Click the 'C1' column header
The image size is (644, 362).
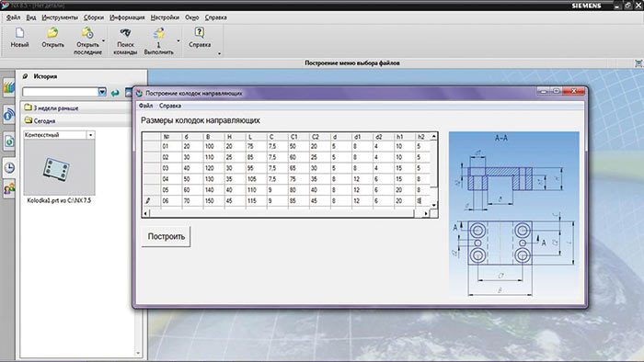(x=299, y=137)
